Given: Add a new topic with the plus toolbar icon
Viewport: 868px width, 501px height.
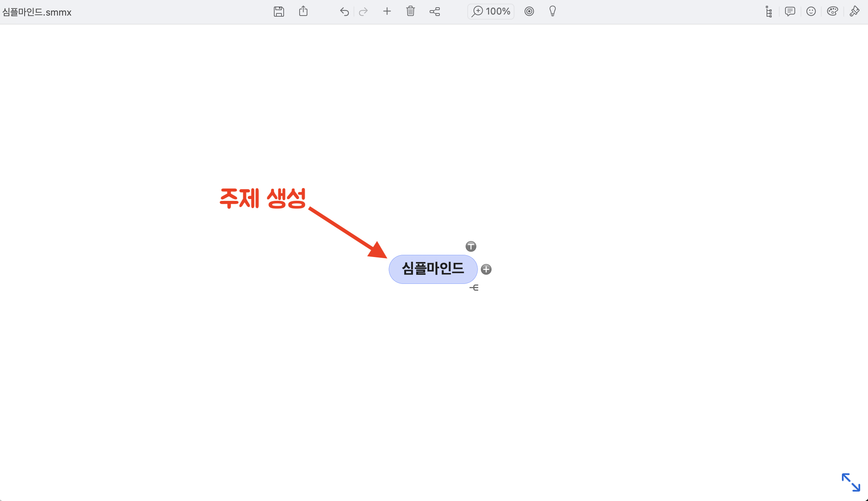Looking at the screenshot, I should pyautogui.click(x=387, y=11).
